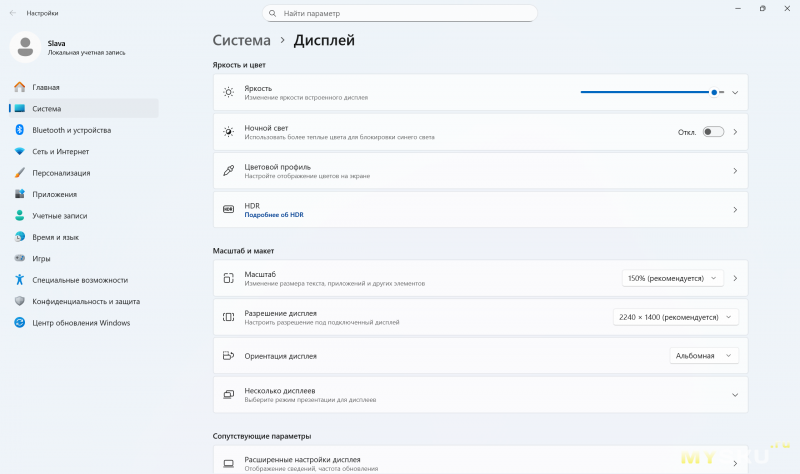Click the Центр обновления Windows icon
Image resolution: width=800 pixels, height=474 pixels.
(19, 323)
